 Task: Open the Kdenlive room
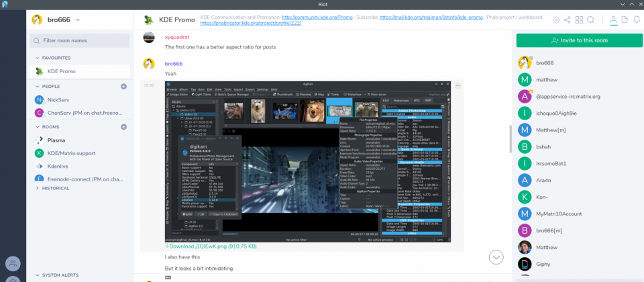[x=80, y=167]
